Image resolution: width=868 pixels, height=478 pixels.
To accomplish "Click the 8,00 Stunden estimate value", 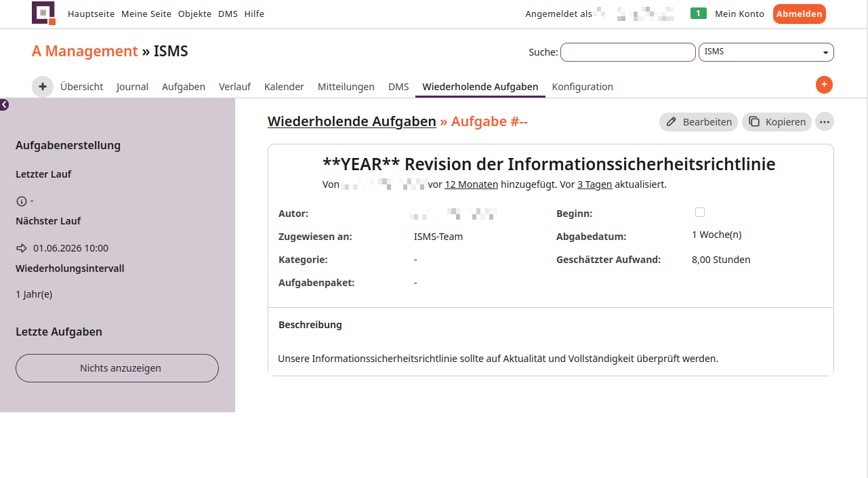I will pyautogui.click(x=721, y=260).
